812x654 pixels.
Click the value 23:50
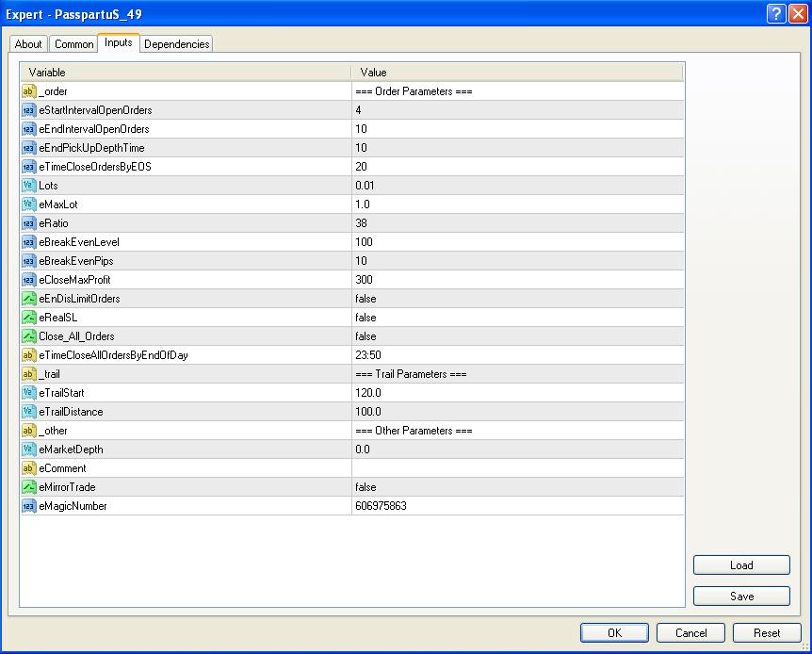click(368, 355)
